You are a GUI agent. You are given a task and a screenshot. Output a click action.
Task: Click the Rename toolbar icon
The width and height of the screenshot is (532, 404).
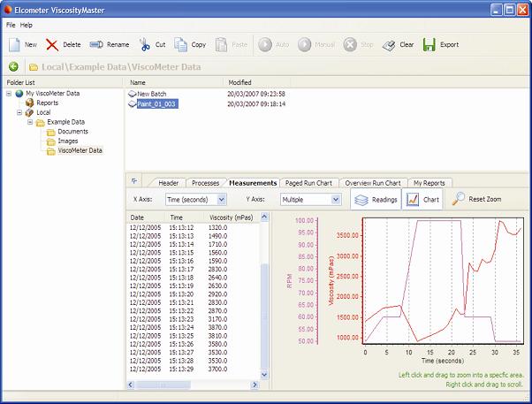coord(96,44)
